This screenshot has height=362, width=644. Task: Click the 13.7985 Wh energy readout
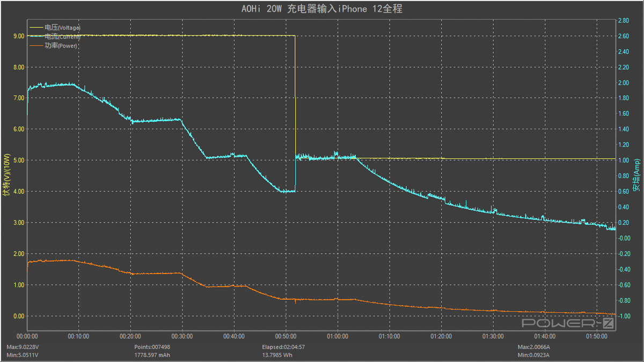pos(277,355)
